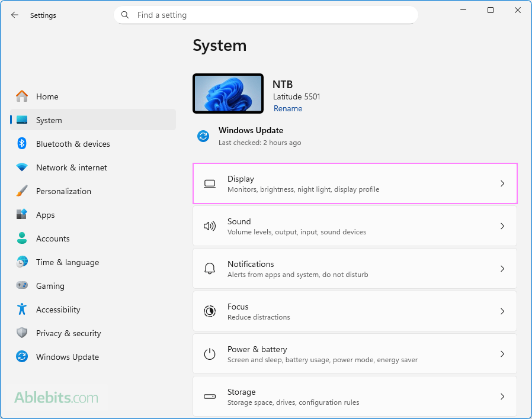Click 'Reduce distractions' description
This screenshot has height=419, width=532.
click(x=258, y=317)
